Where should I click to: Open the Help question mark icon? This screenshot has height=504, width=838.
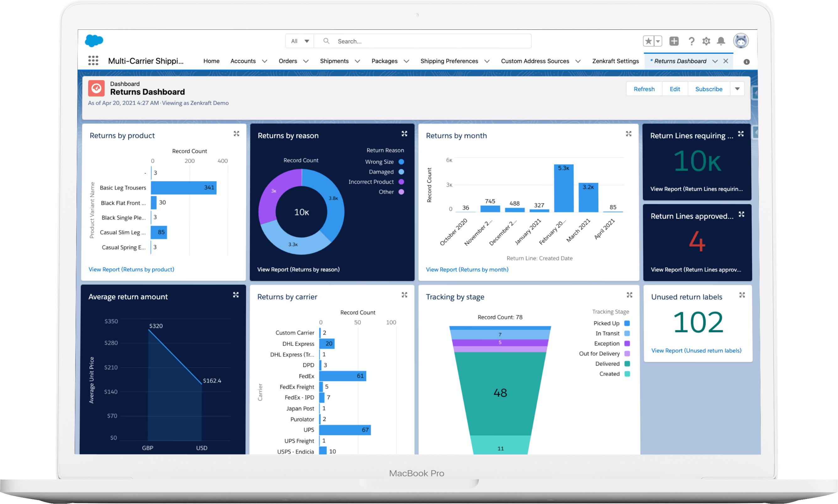[x=691, y=41]
